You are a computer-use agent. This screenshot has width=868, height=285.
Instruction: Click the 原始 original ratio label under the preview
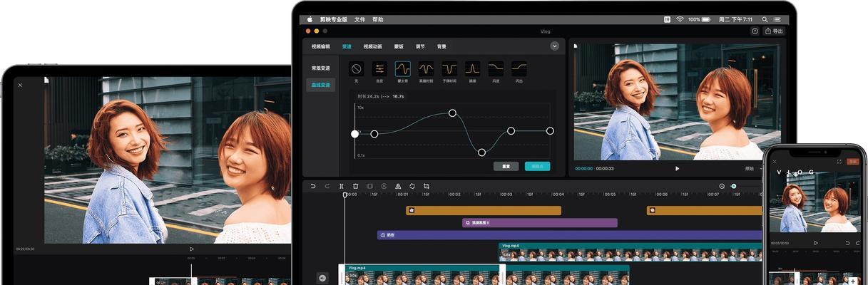(749, 169)
